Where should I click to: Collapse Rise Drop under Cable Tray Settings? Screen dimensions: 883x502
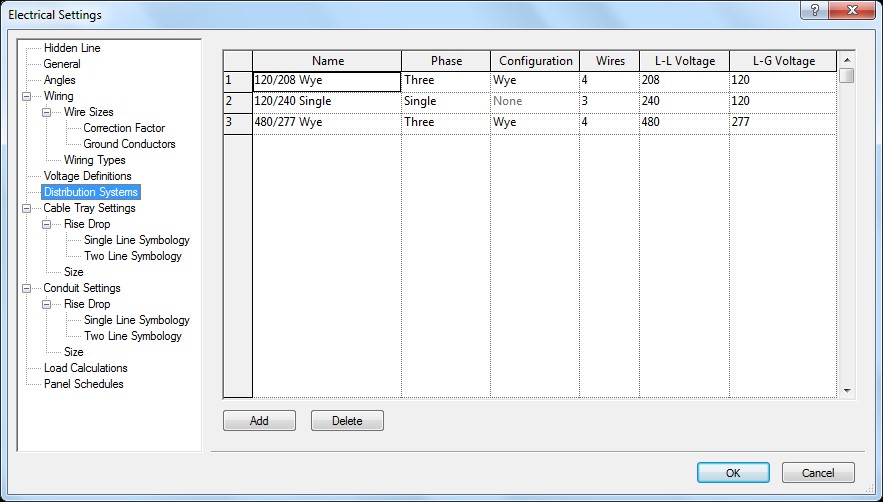pyautogui.click(x=47, y=224)
